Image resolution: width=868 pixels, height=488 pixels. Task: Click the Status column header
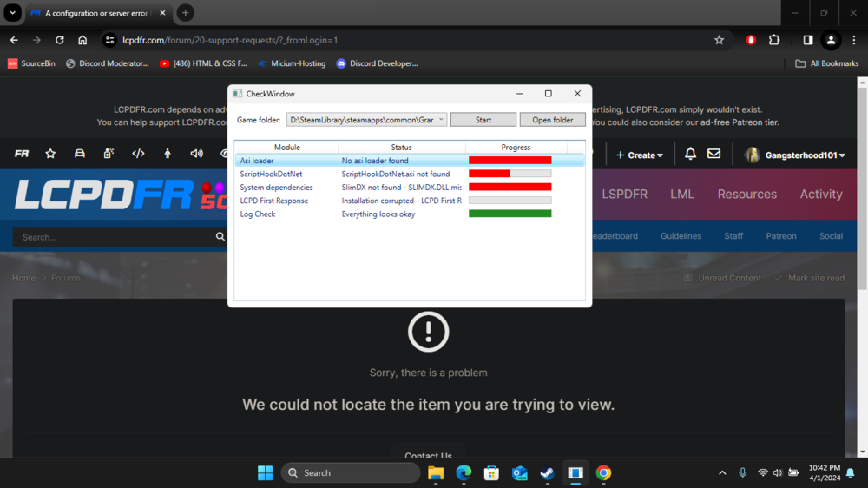pyautogui.click(x=401, y=148)
